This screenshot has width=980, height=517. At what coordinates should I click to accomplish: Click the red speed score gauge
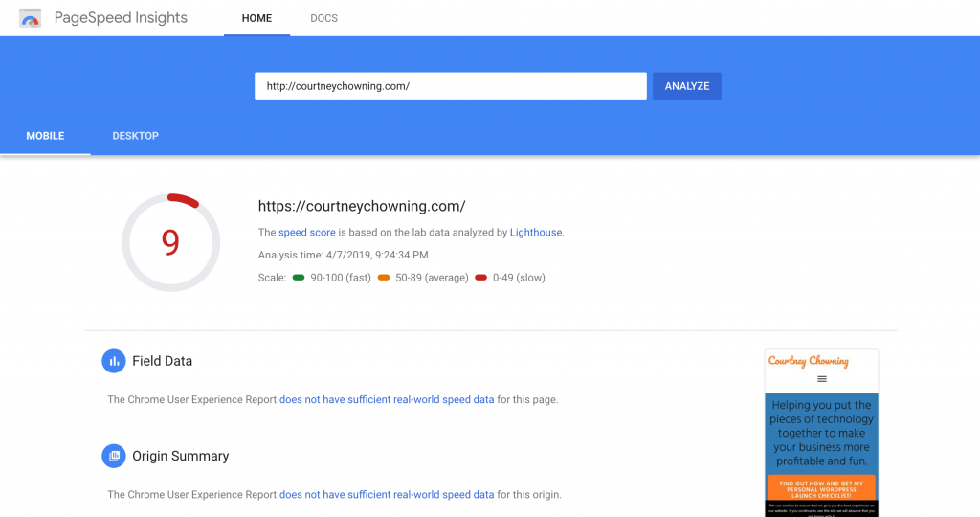170,242
